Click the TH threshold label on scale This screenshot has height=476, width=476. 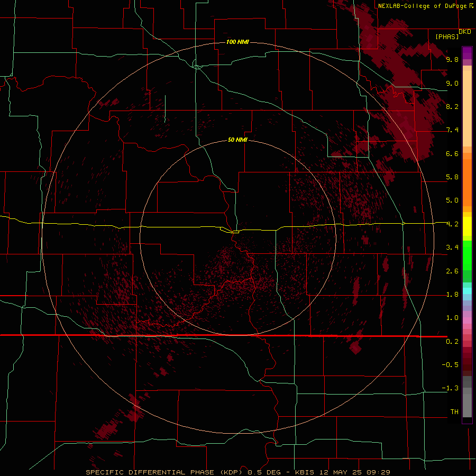[454, 412]
